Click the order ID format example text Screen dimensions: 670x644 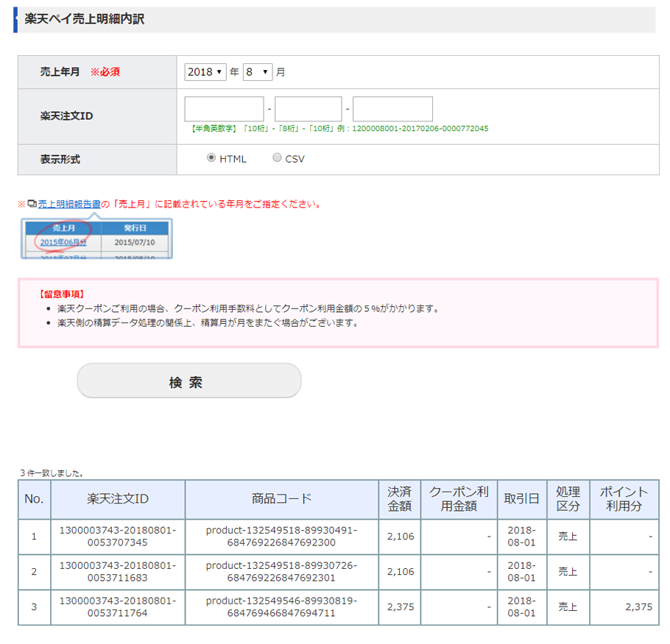pyautogui.click(x=339, y=129)
